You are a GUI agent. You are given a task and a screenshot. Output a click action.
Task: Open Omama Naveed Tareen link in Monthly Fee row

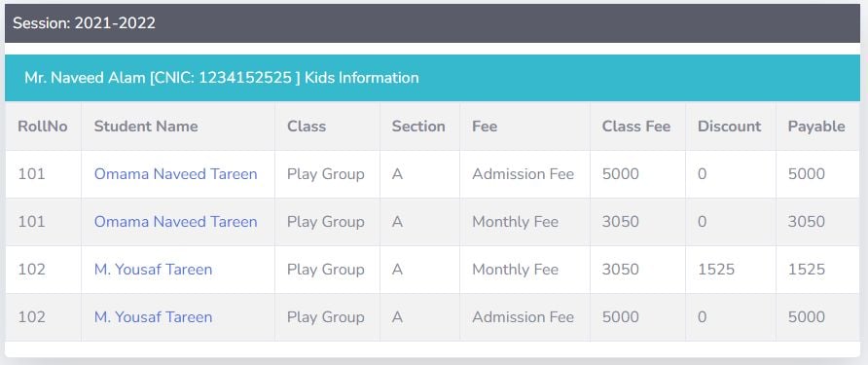[x=175, y=222]
